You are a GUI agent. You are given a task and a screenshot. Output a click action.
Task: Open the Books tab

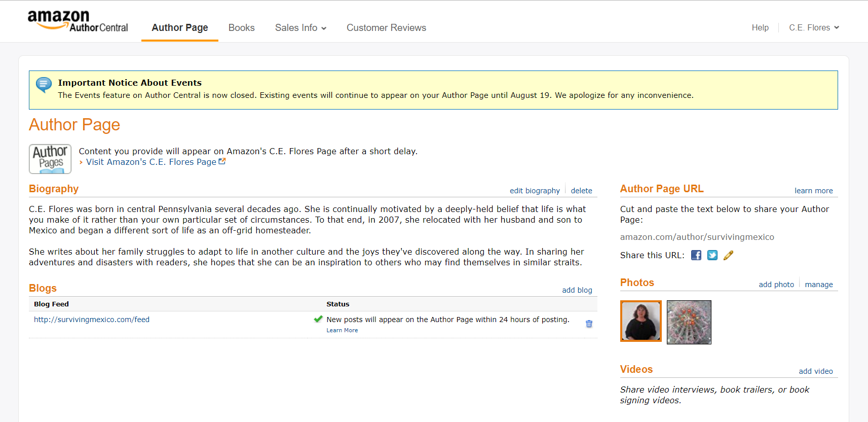[241, 28]
